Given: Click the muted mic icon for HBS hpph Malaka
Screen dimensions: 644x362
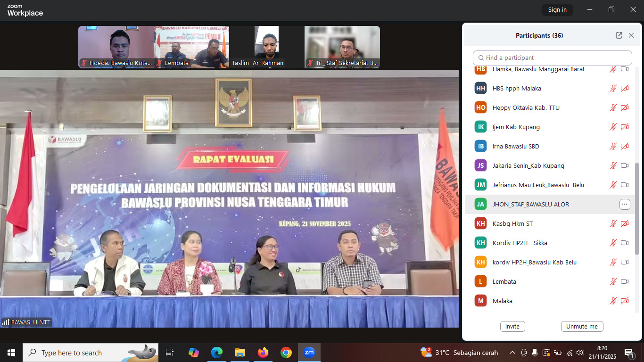Looking at the screenshot, I should tap(613, 88).
